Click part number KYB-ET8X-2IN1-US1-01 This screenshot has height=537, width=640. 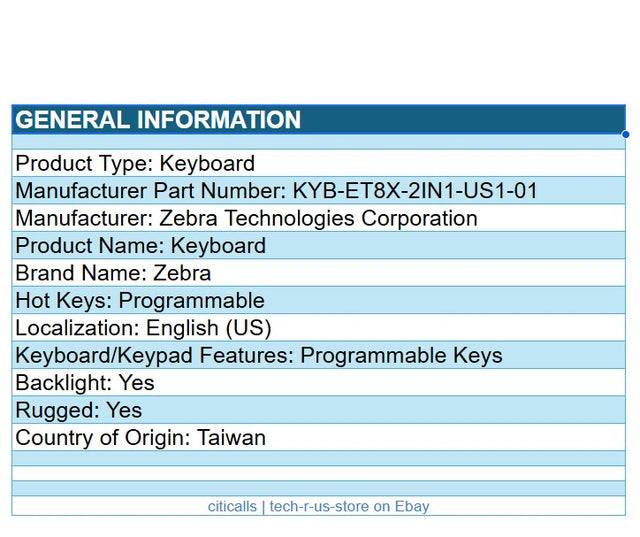coord(414,191)
